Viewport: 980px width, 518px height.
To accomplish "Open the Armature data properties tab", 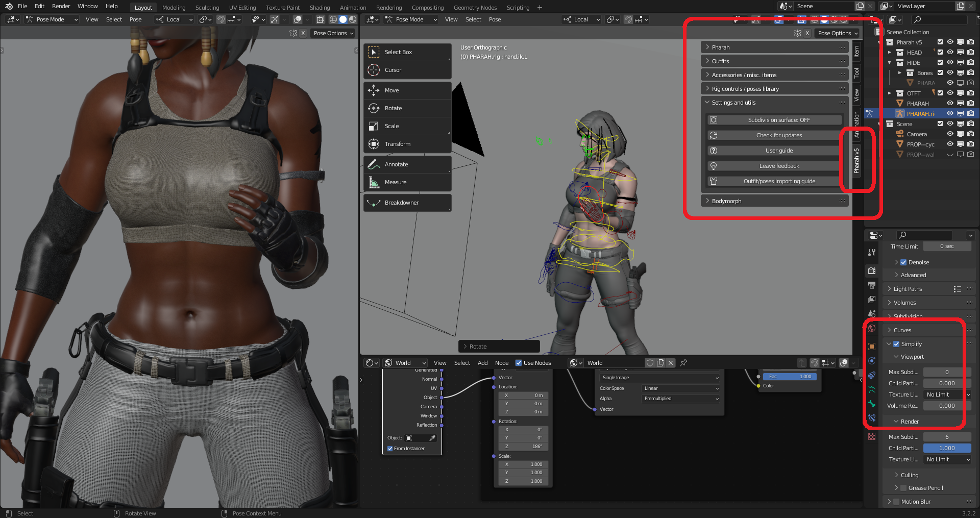I will [872, 389].
